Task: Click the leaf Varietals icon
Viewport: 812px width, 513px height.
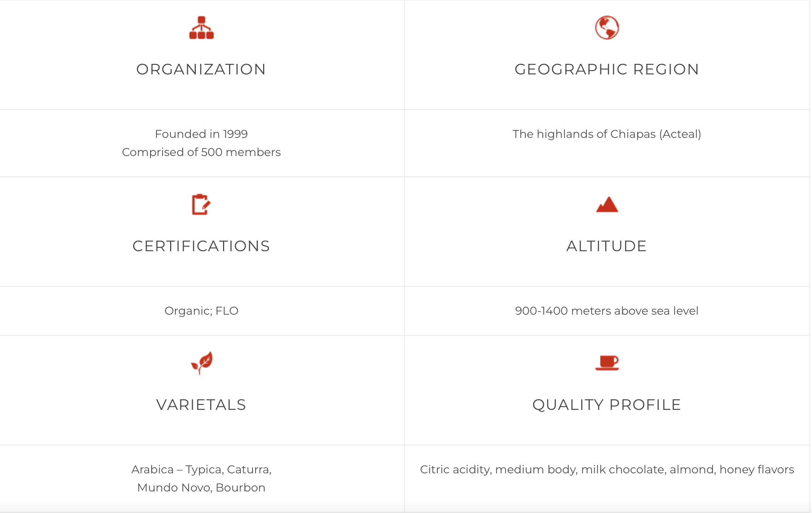Action: point(202,363)
